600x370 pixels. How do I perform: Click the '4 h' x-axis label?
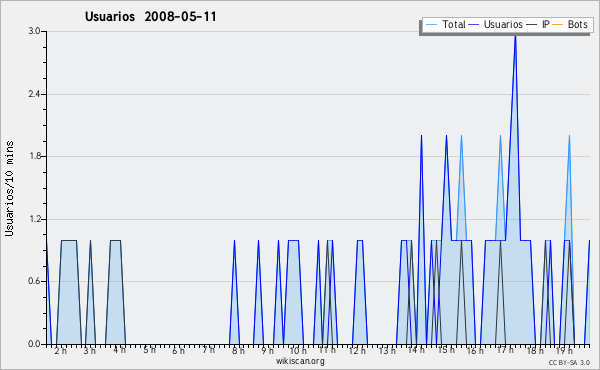[x=119, y=350]
